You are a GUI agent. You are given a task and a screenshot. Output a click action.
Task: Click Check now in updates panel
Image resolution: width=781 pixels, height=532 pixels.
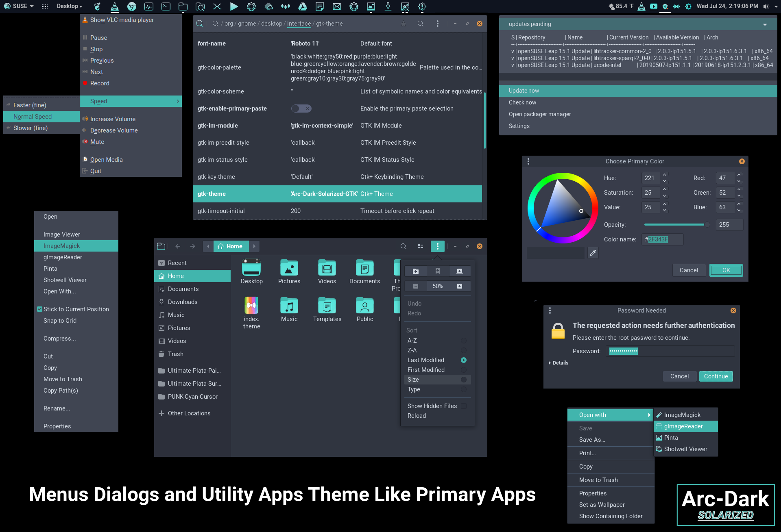pyautogui.click(x=638, y=102)
